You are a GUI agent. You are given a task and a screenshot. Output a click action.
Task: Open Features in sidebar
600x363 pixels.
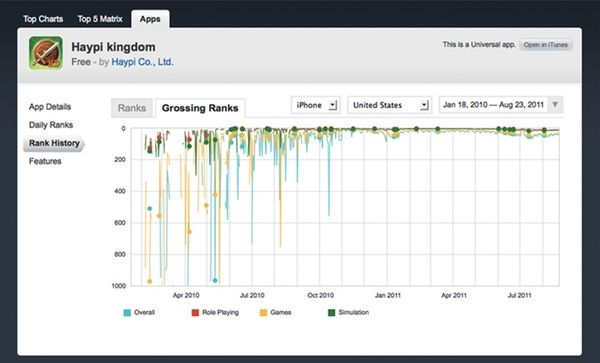(x=45, y=161)
